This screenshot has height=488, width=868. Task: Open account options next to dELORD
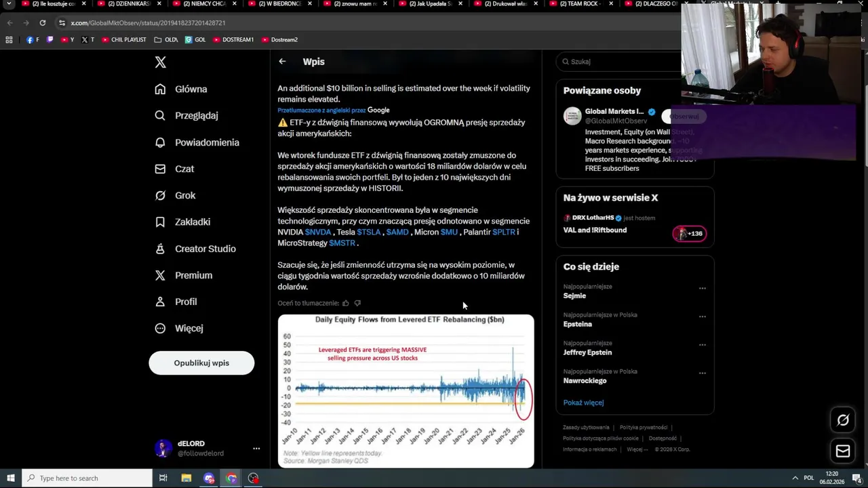[256, 449]
